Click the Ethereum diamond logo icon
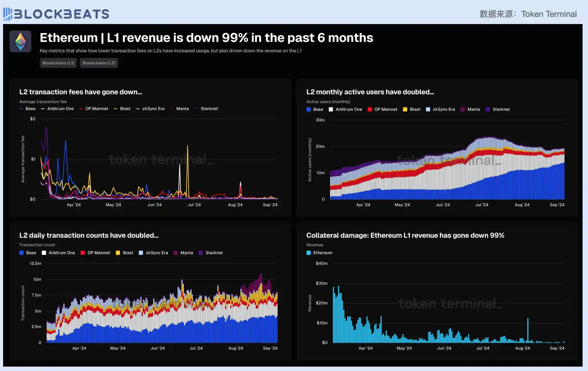 pyautogui.click(x=20, y=41)
